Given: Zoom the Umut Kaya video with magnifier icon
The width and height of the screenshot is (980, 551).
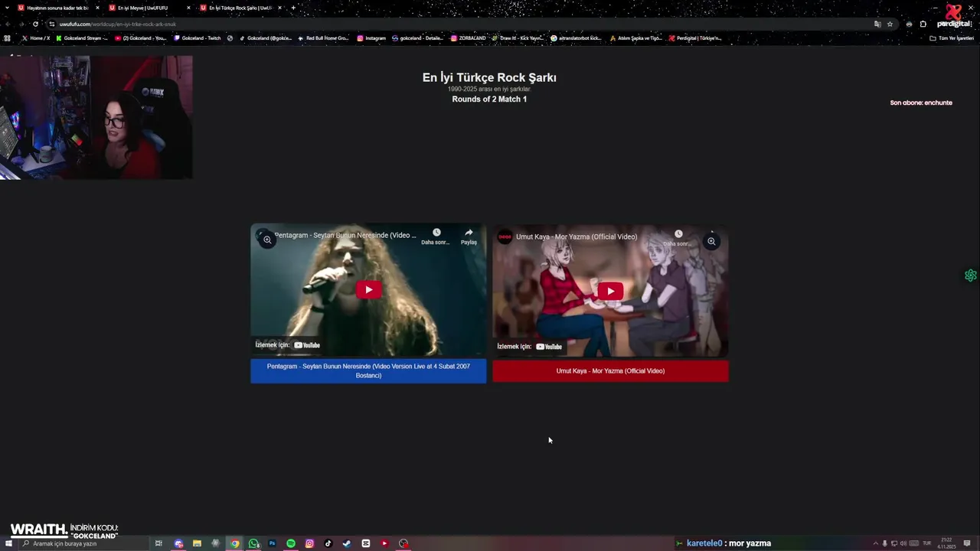Looking at the screenshot, I should click(x=711, y=241).
